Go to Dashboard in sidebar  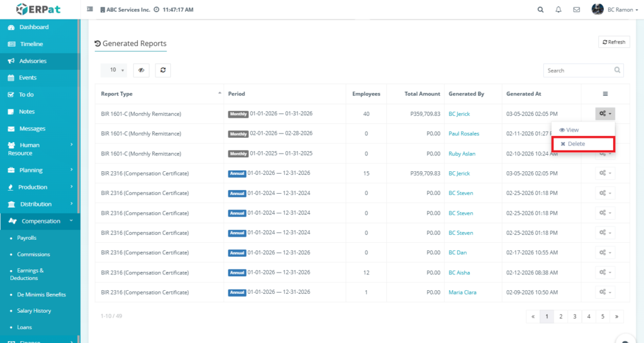(x=33, y=28)
